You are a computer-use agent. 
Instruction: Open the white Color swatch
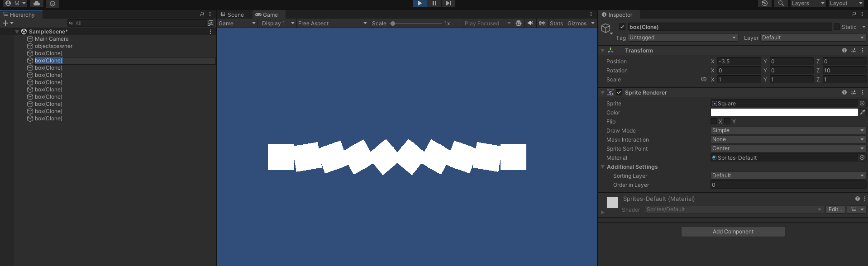tap(784, 112)
